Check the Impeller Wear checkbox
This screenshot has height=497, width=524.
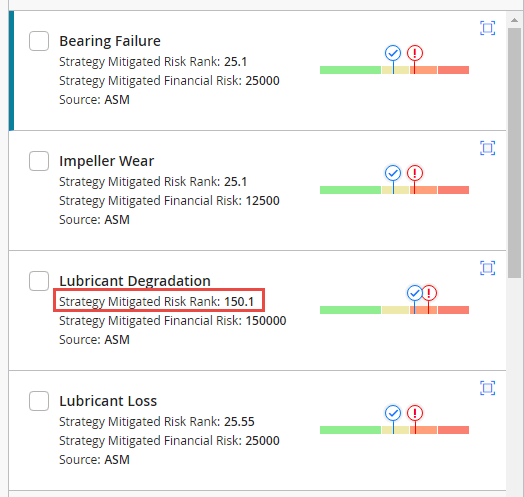(x=39, y=161)
